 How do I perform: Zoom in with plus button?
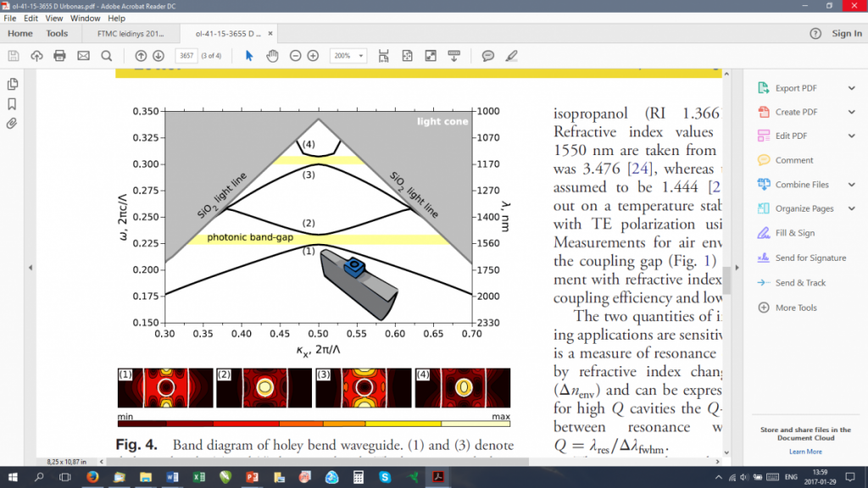click(x=314, y=56)
